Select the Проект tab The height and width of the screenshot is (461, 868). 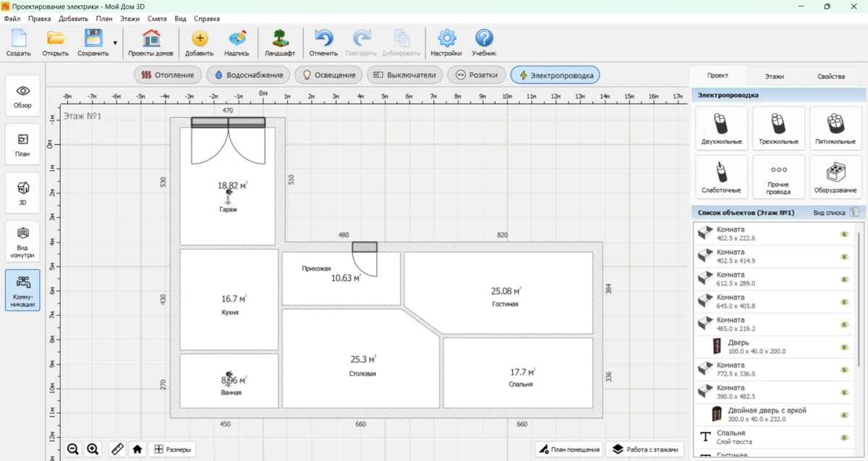coord(718,75)
